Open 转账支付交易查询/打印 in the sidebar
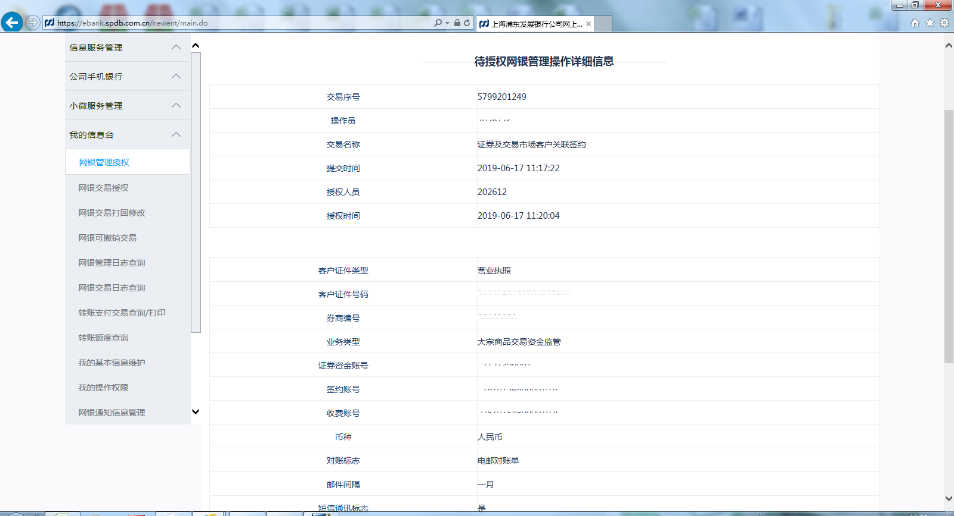 point(122,312)
